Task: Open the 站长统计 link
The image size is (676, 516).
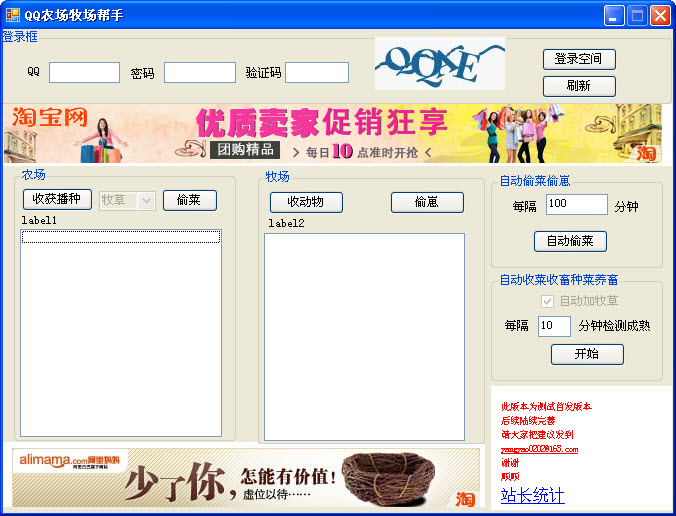Action: click(x=532, y=495)
